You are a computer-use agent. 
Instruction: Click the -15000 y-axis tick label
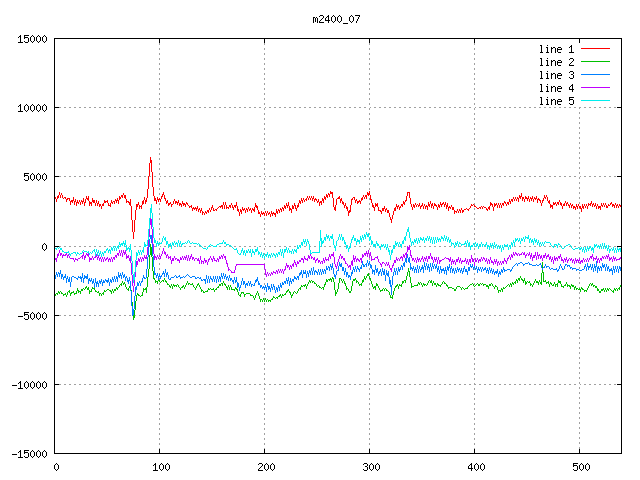(29, 453)
